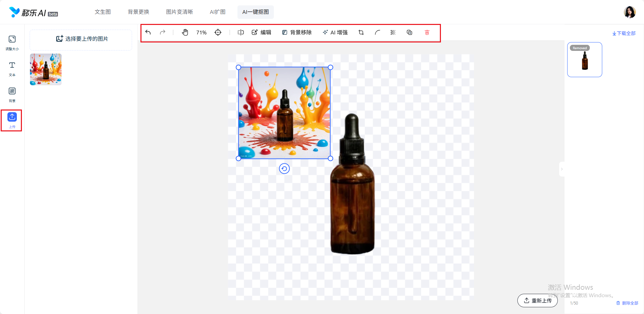Click the duplicate layer icon
This screenshot has width=644, height=314.
tap(410, 32)
